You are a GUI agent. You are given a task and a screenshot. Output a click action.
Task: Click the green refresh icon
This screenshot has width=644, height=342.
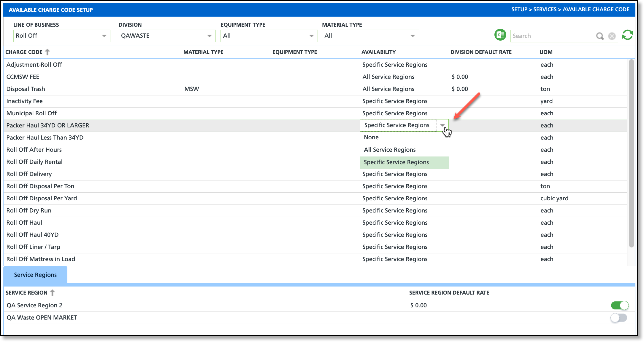[627, 35]
